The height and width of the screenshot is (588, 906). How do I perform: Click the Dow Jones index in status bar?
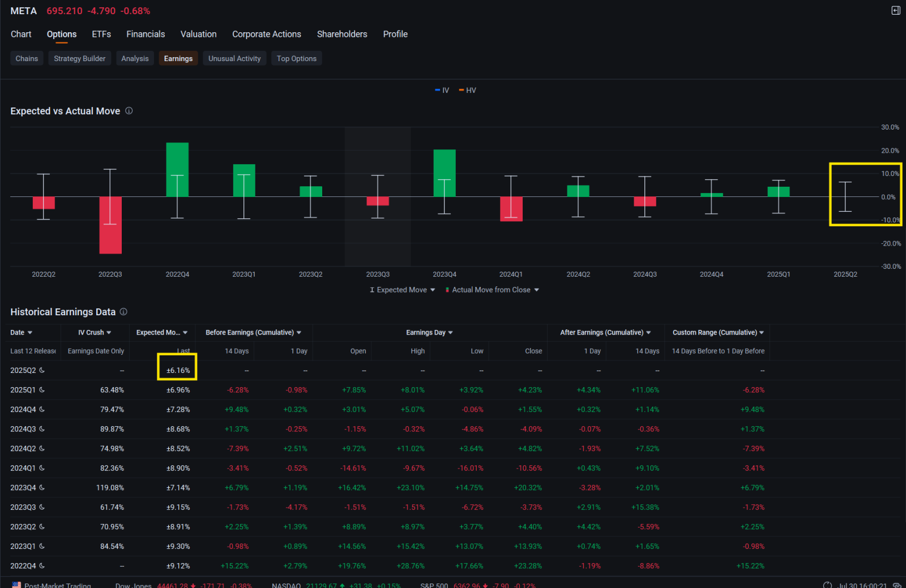(183, 585)
